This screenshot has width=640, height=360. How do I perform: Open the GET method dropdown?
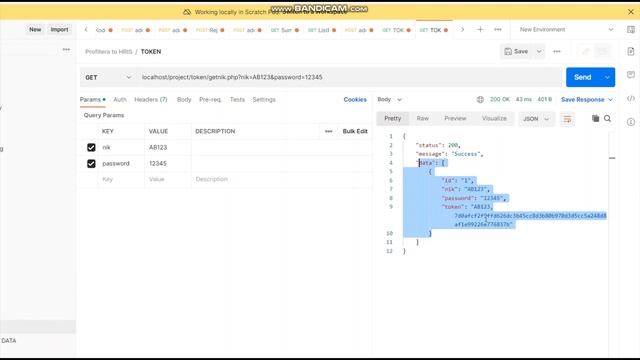tap(108, 77)
